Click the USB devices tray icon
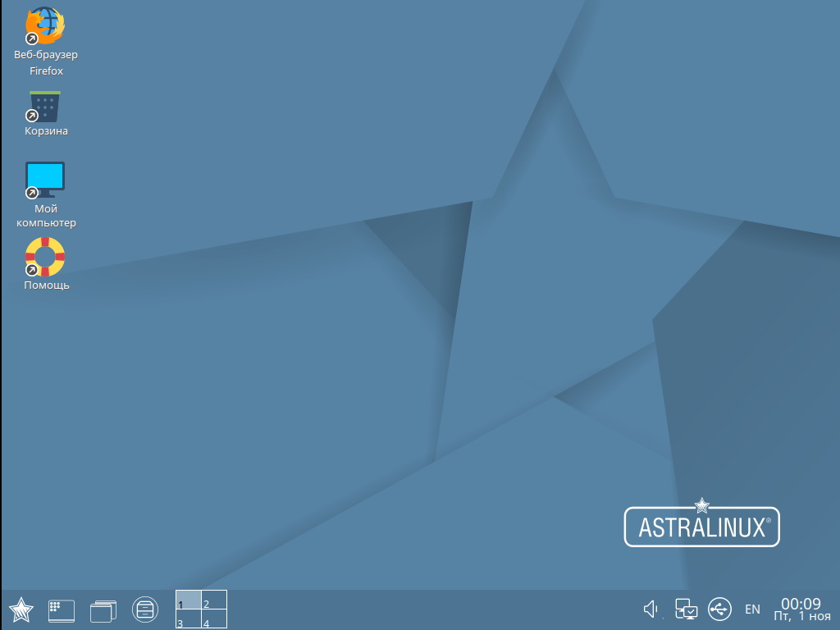 (719, 609)
